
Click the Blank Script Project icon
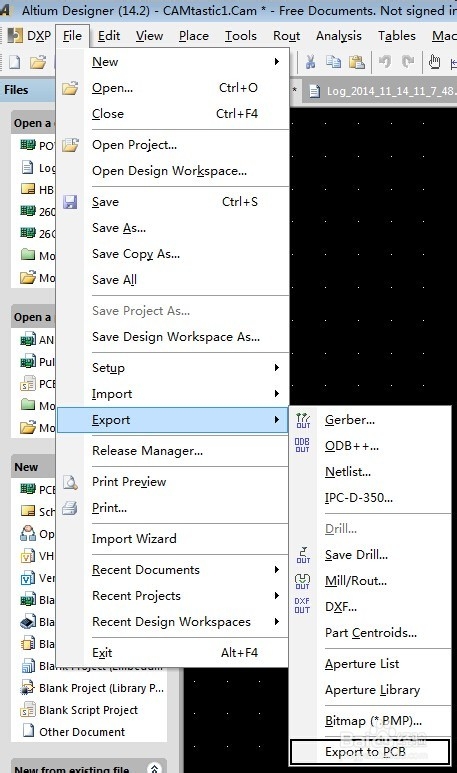point(28,710)
